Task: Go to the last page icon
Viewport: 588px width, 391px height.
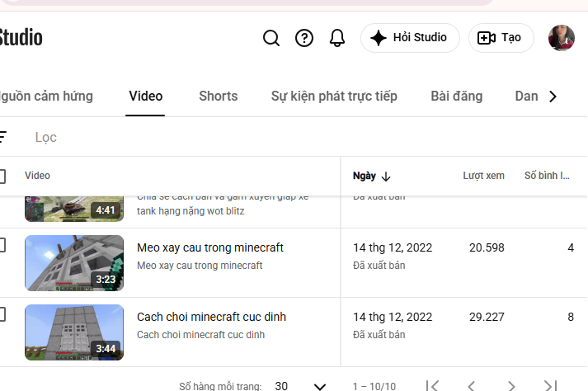Action: point(551,386)
